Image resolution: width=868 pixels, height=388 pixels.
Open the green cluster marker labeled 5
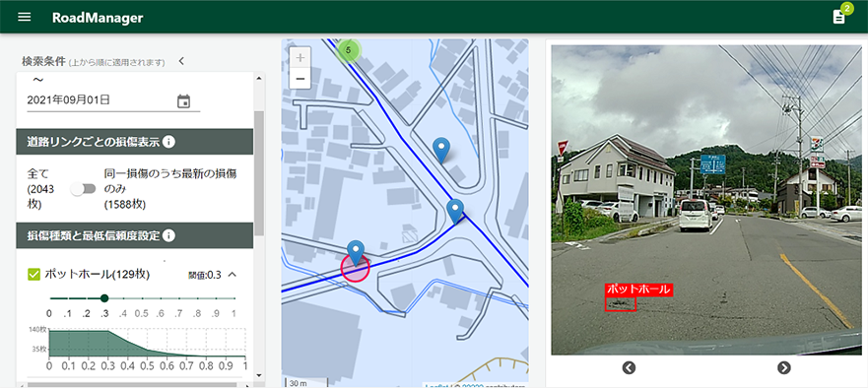(x=348, y=50)
